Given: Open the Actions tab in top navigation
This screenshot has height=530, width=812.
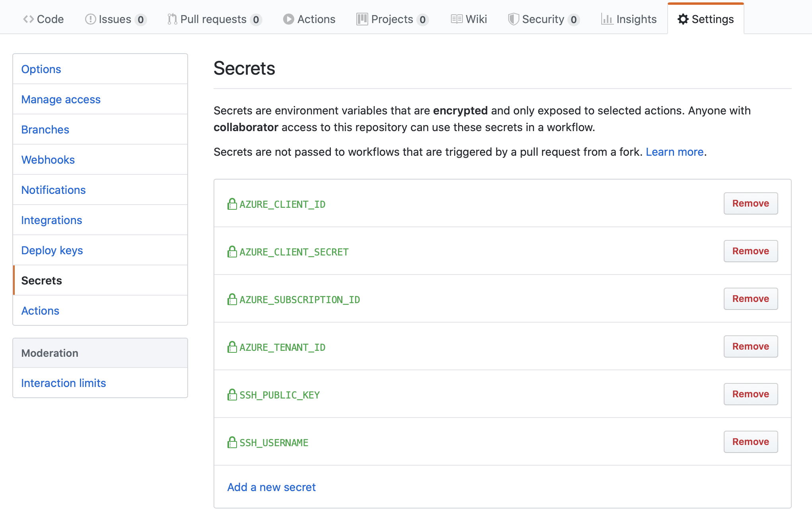Looking at the screenshot, I should (x=309, y=19).
